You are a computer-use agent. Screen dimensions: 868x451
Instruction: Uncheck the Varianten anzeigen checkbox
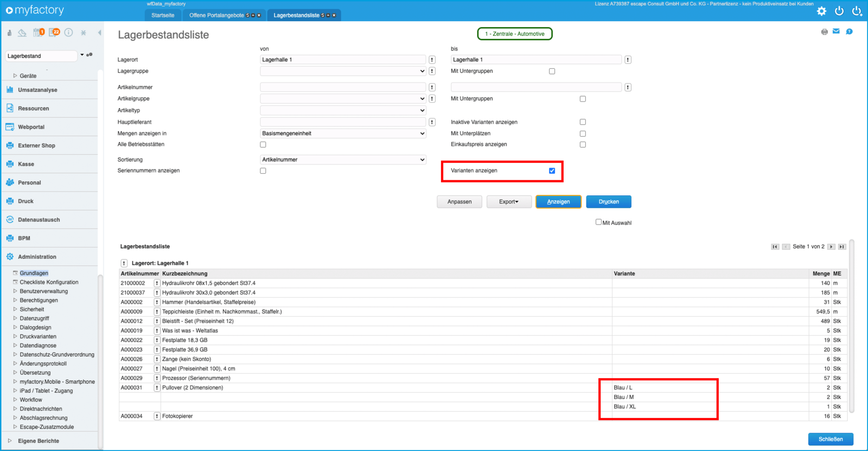click(552, 171)
